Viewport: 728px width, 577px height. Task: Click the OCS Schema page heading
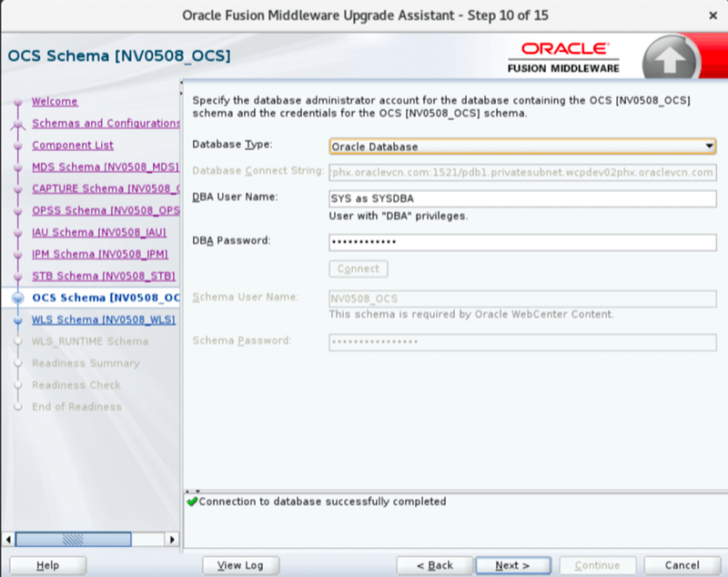pos(119,56)
